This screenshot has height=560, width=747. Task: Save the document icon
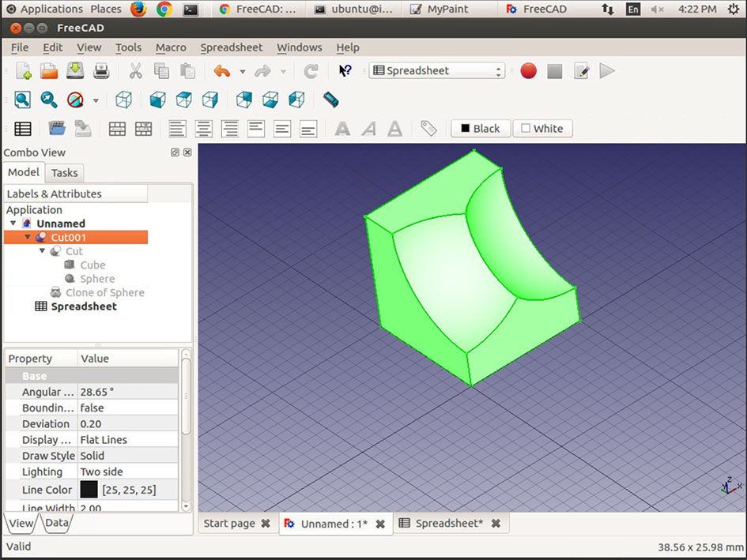click(75, 70)
